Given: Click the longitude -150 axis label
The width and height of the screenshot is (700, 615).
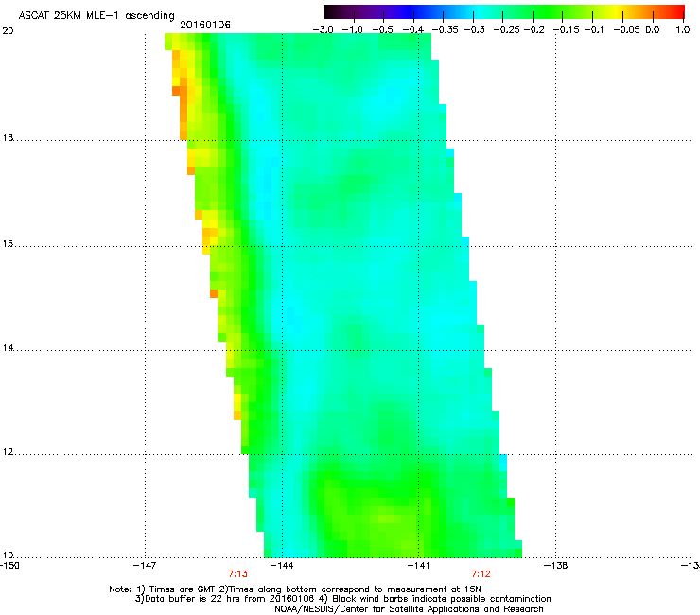Looking at the screenshot, I should coord(9,566).
